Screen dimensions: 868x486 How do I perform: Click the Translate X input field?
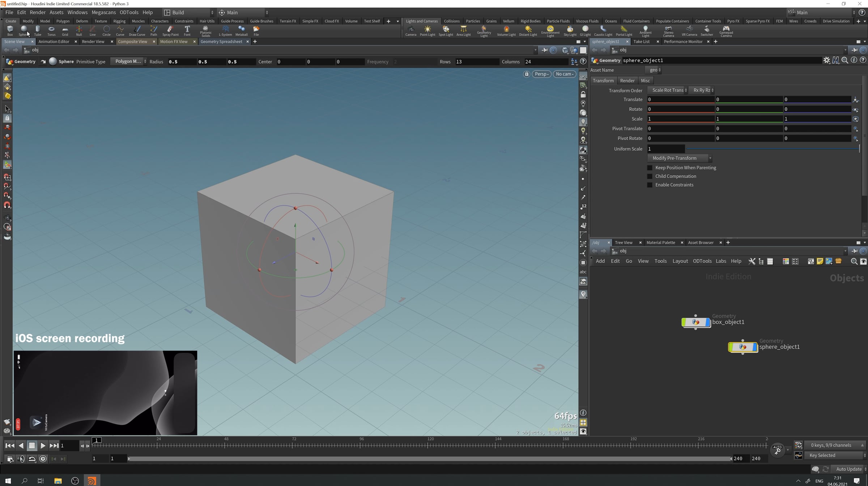click(x=681, y=99)
